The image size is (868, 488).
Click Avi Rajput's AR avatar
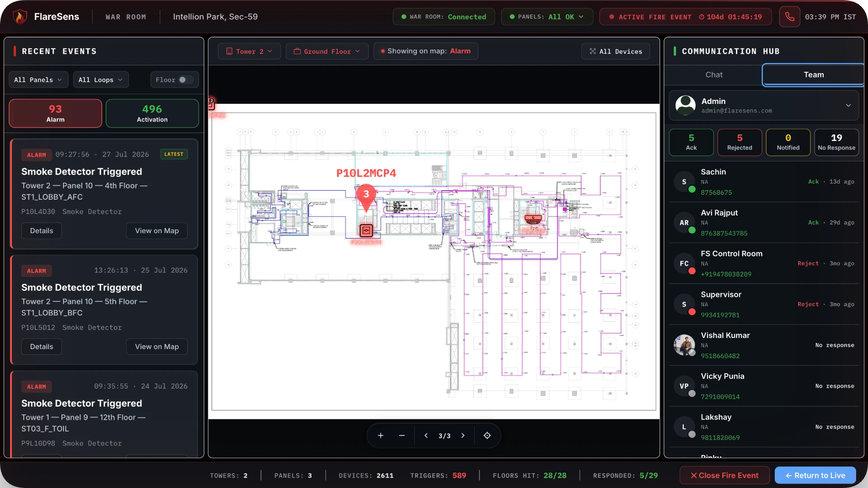point(684,223)
